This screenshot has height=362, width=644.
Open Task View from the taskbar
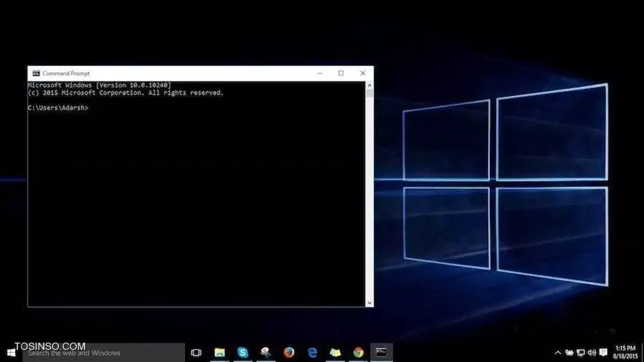[x=196, y=353]
